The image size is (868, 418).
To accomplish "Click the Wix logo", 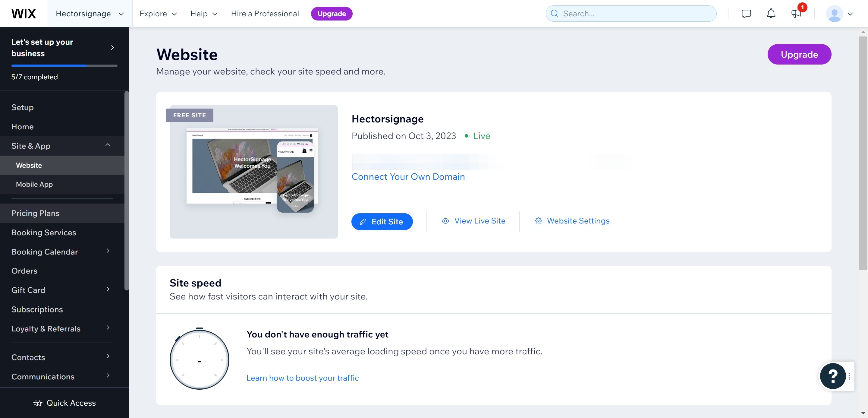I will 24,14.
